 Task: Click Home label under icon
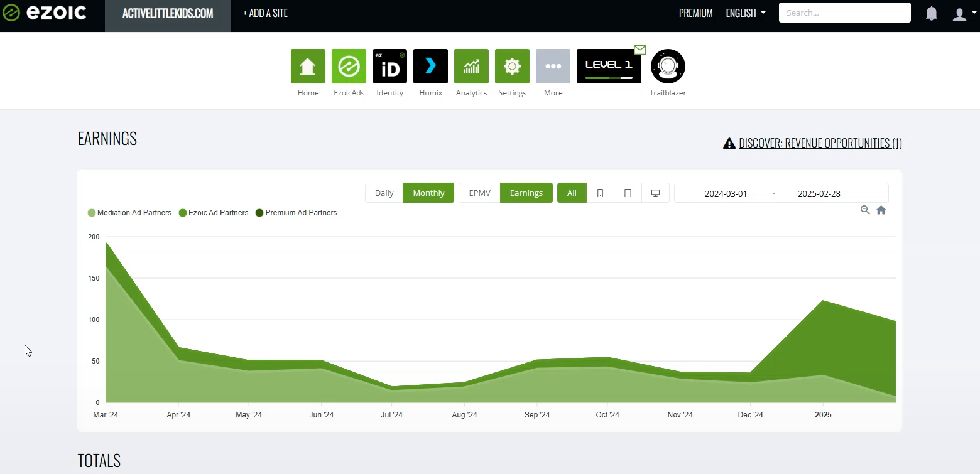pyautogui.click(x=308, y=93)
